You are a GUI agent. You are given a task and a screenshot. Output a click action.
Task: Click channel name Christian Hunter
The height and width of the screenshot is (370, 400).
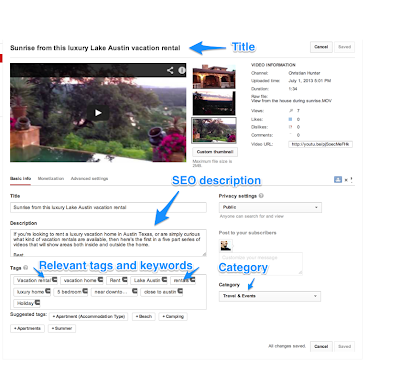pos(304,73)
